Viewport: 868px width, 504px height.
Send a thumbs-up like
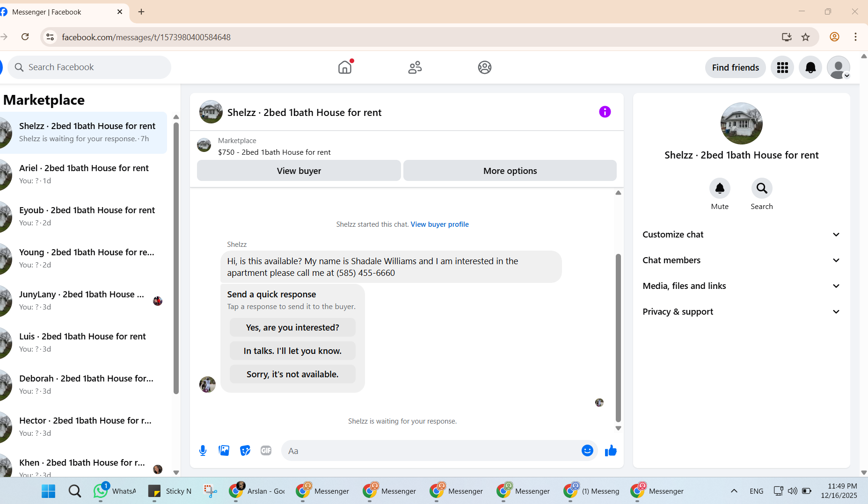(611, 450)
